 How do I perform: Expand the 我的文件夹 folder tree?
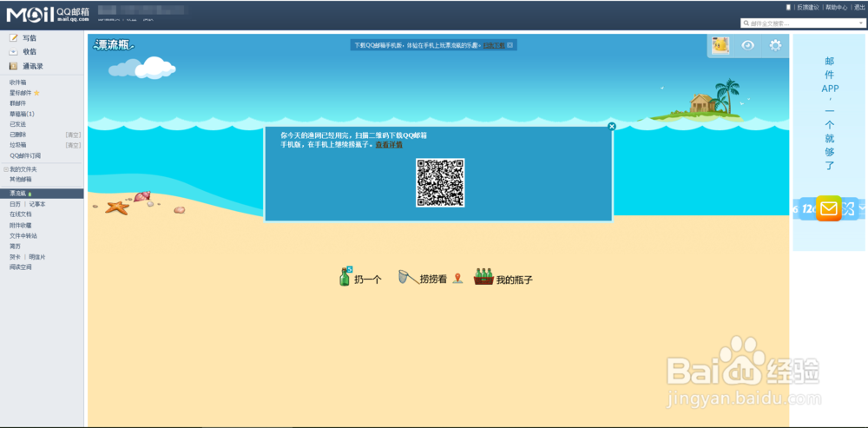(x=6, y=169)
